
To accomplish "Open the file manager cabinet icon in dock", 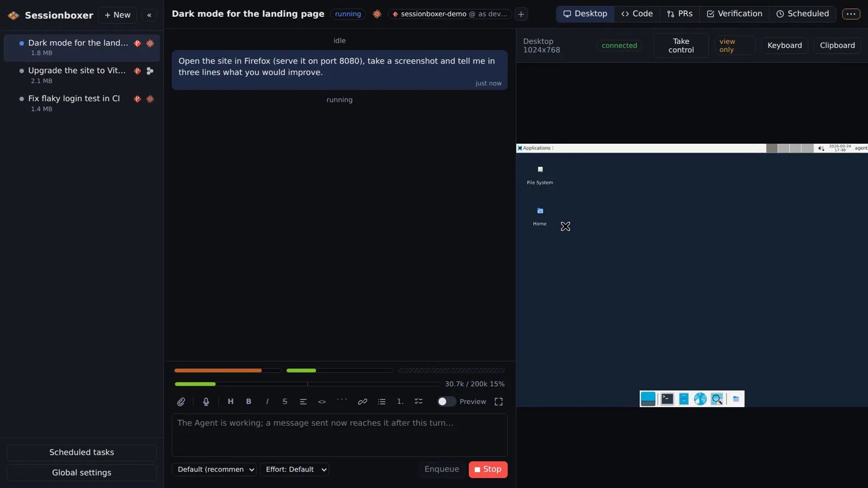I will pyautogui.click(x=684, y=399).
